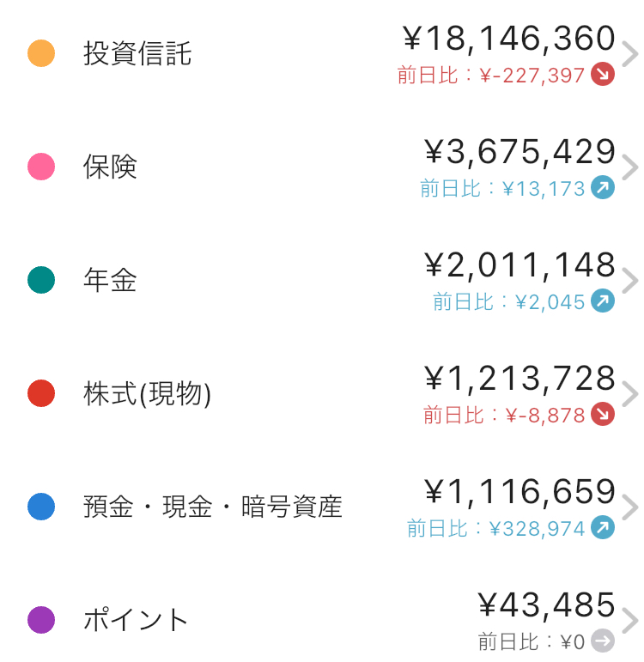The width and height of the screenshot is (644, 662).
Task: Click the teal 年金 color dot
Action: click(x=41, y=280)
